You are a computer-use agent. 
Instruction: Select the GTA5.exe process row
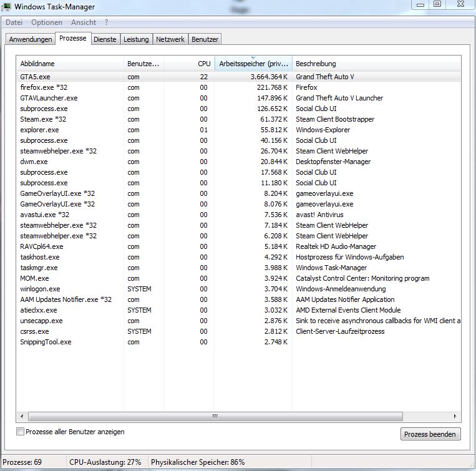point(238,77)
